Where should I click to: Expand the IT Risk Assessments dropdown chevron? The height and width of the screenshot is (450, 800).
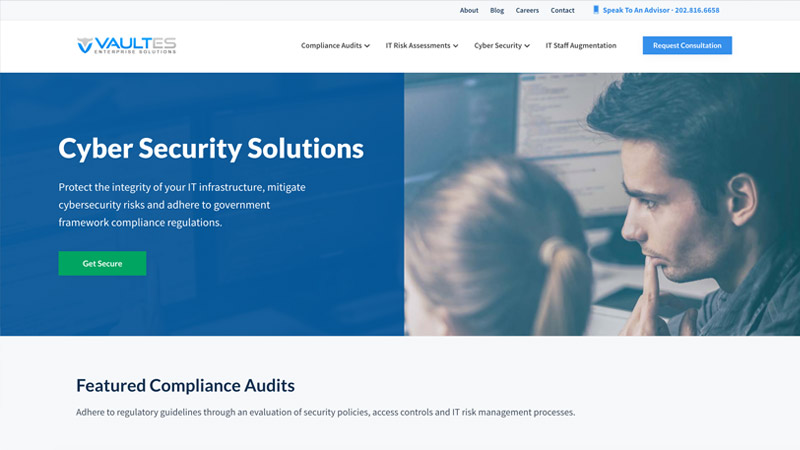coord(456,46)
